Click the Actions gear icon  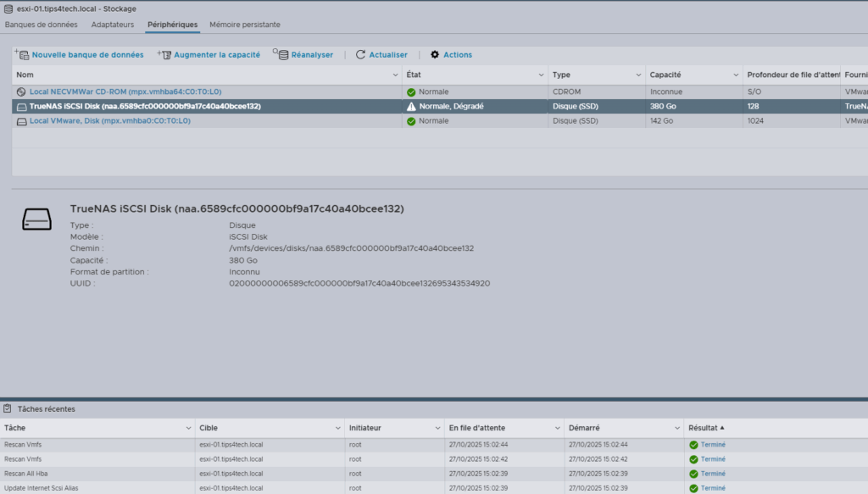(435, 54)
